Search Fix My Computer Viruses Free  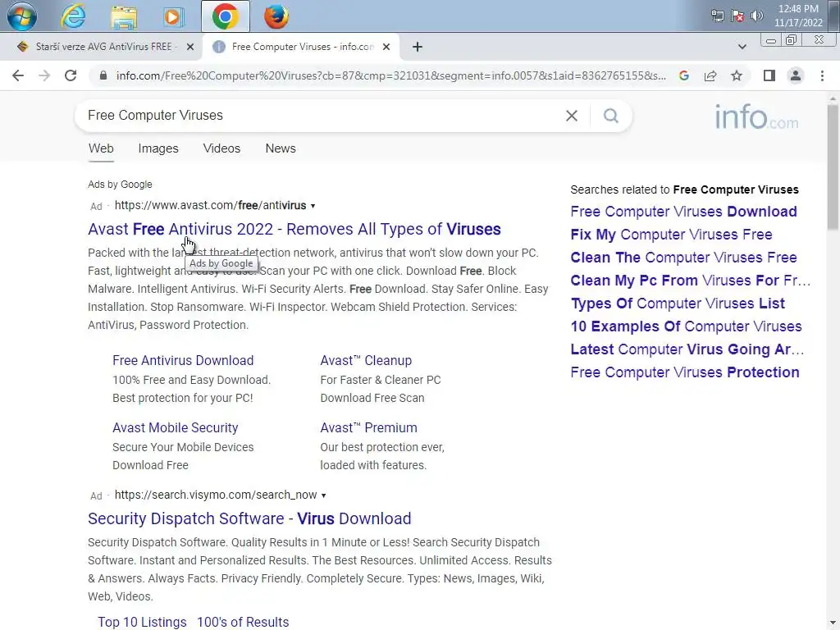pyautogui.click(x=671, y=235)
